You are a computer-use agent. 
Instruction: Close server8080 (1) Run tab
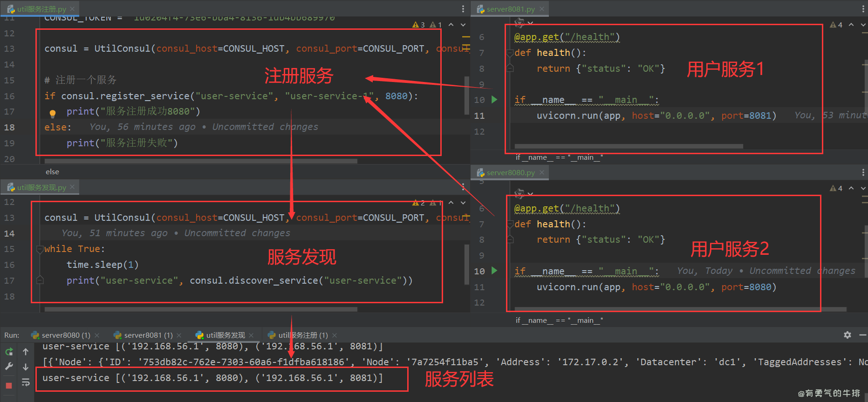coord(97,335)
